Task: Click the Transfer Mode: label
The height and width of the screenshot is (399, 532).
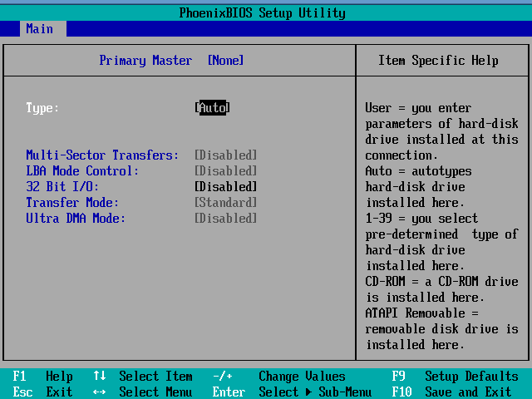Action: coord(72,203)
